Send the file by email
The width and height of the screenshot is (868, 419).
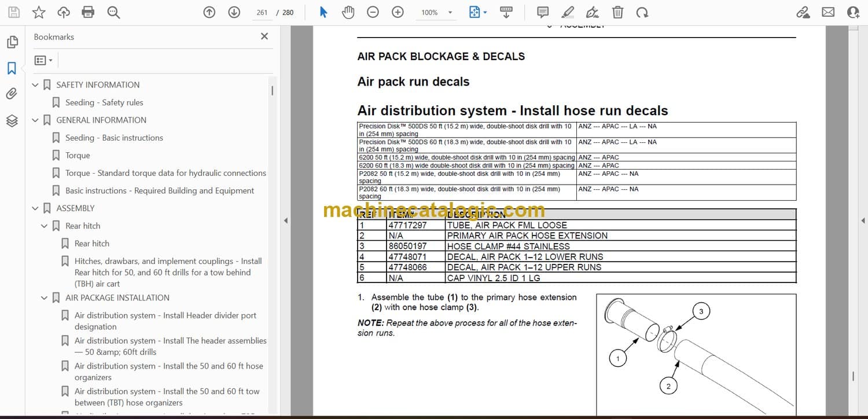coord(828,12)
